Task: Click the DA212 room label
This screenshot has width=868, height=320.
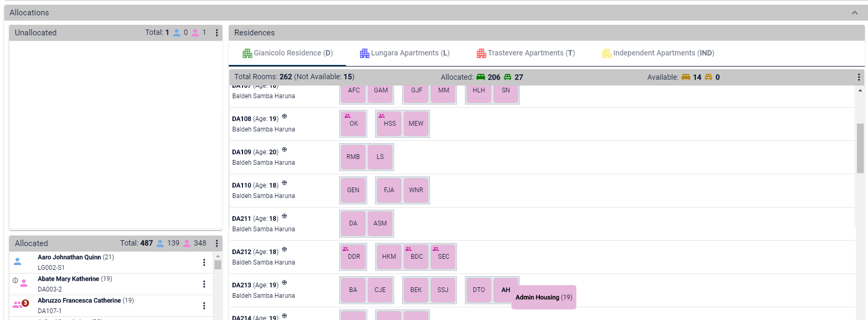Action: (x=242, y=252)
